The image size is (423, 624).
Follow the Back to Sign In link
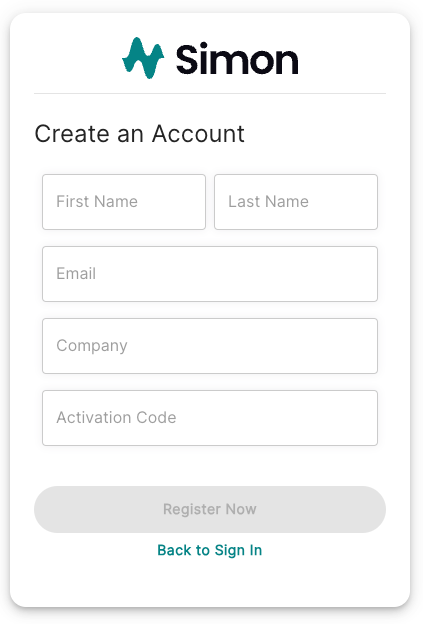210,550
